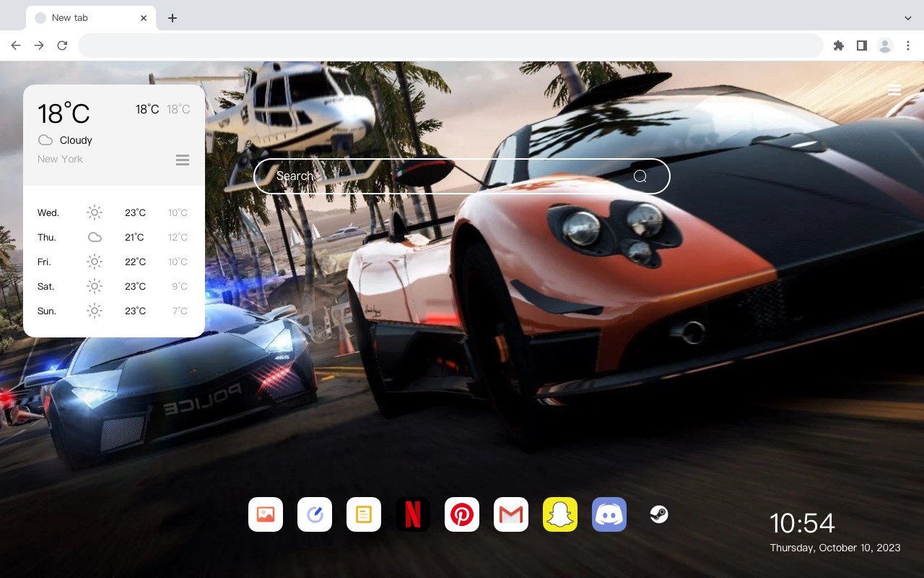Click Saturday's 9°C low temperature
The width and height of the screenshot is (924, 578).
click(180, 286)
